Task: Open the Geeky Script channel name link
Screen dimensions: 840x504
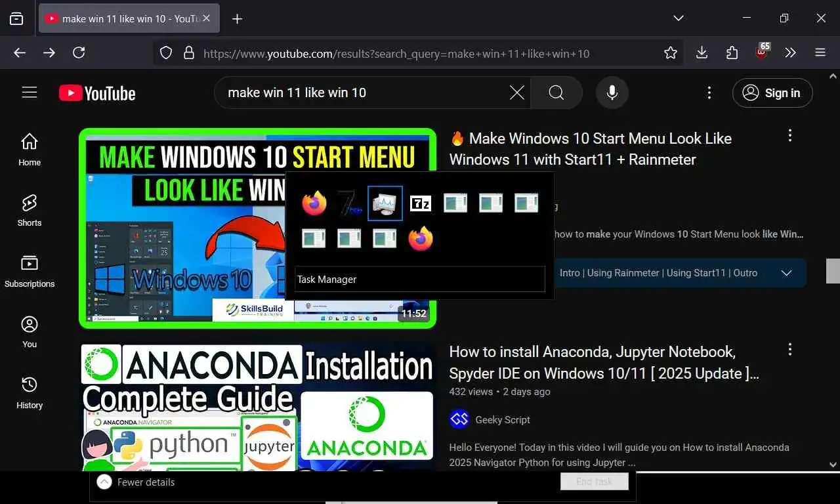Action: (503, 420)
